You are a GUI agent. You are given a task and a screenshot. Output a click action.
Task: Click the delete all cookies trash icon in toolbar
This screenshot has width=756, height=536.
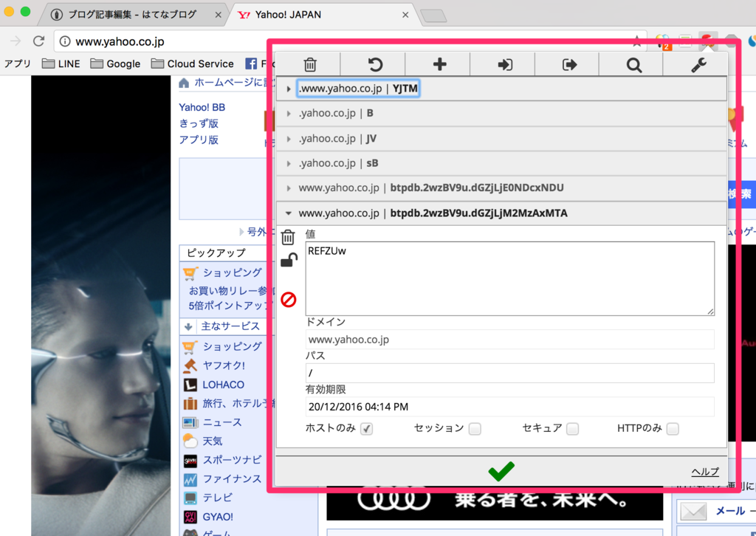310,64
